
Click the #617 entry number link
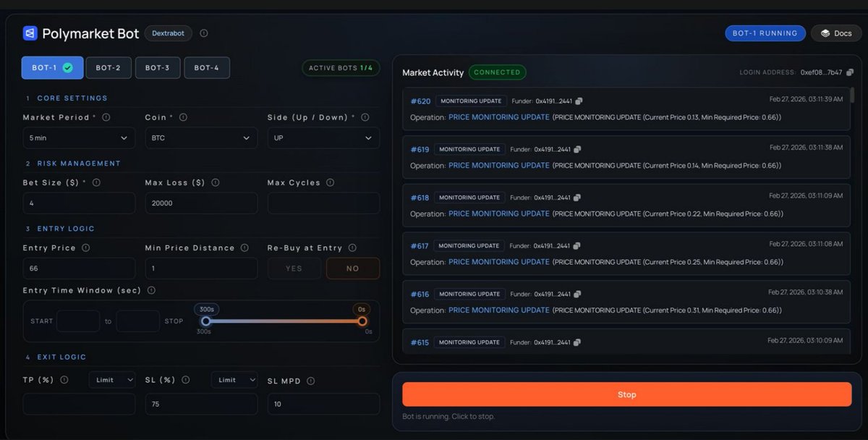(420, 246)
